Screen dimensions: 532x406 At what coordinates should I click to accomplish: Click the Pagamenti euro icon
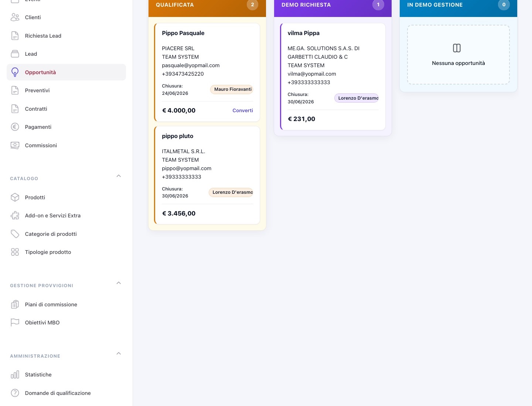point(15,127)
